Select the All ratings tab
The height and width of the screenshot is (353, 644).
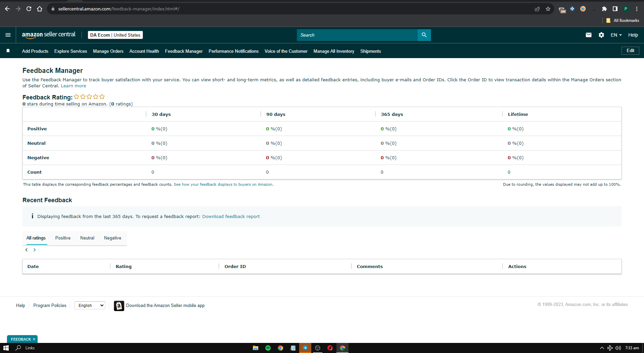pyautogui.click(x=36, y=238)
